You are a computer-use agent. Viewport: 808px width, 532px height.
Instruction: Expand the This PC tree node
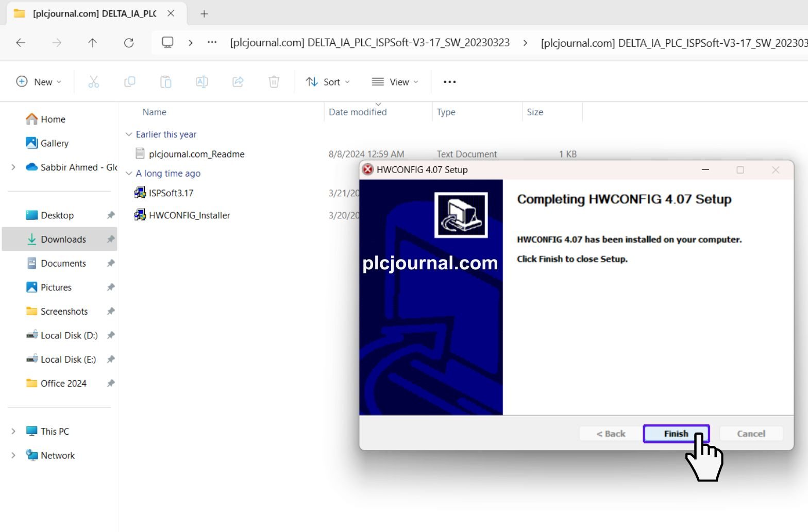pyautogui.click(x=13, y=432)
